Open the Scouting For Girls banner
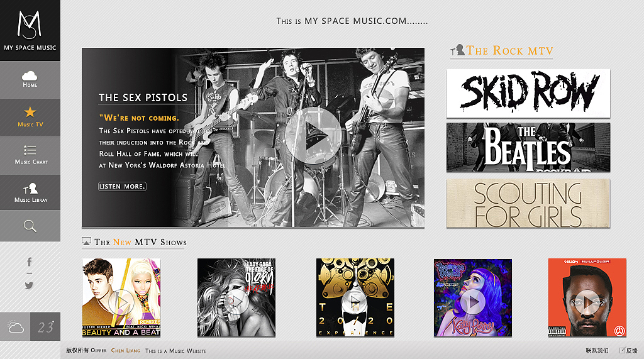Image resolution: width=644 pixels, height=359 pixels. click(528, 203)
